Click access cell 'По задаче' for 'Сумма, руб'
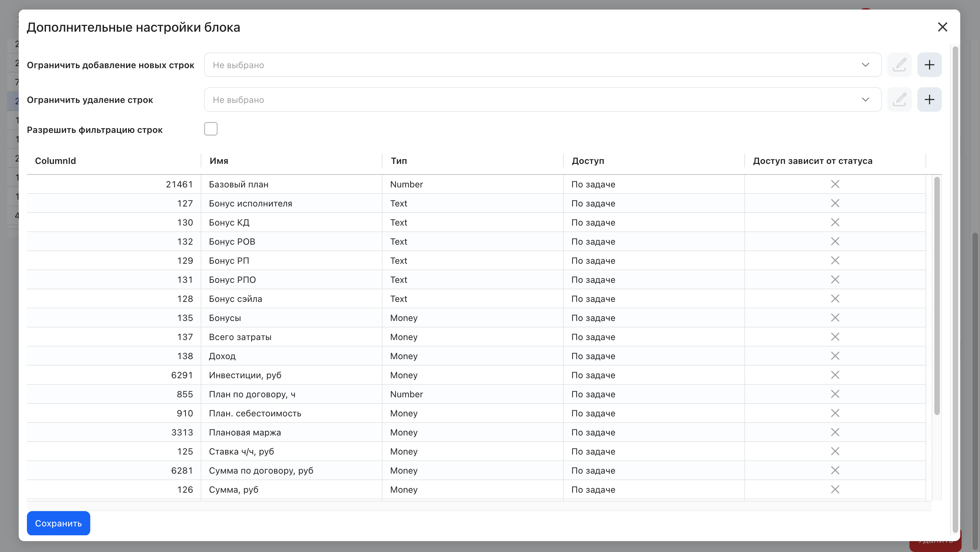Viewport: 980px width, 552px height. 654,489
